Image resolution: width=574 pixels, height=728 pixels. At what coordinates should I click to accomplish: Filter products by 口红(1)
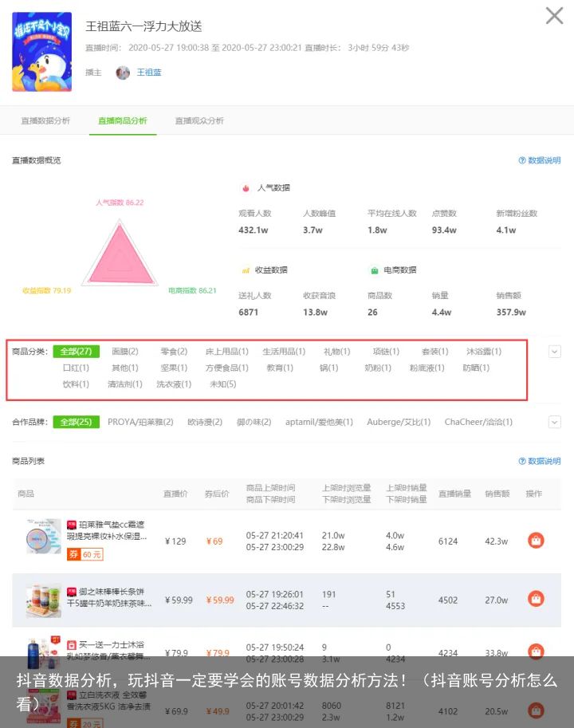pos(76,368)
